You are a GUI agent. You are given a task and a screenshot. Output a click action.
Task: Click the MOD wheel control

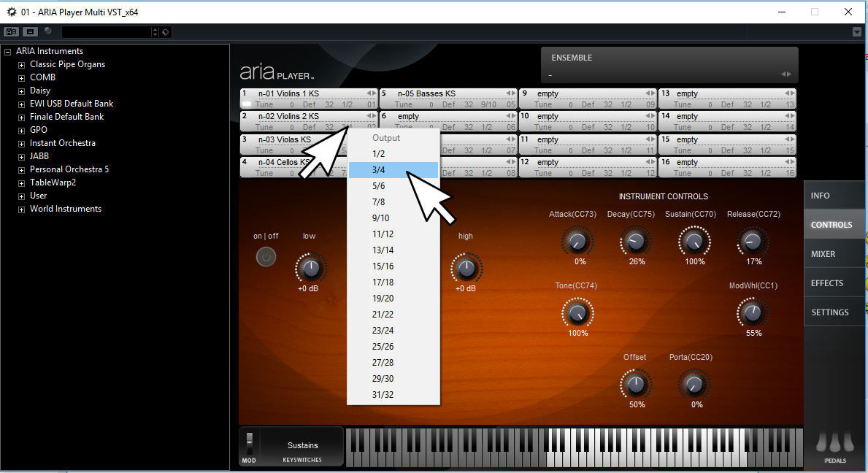coord(249,445)
